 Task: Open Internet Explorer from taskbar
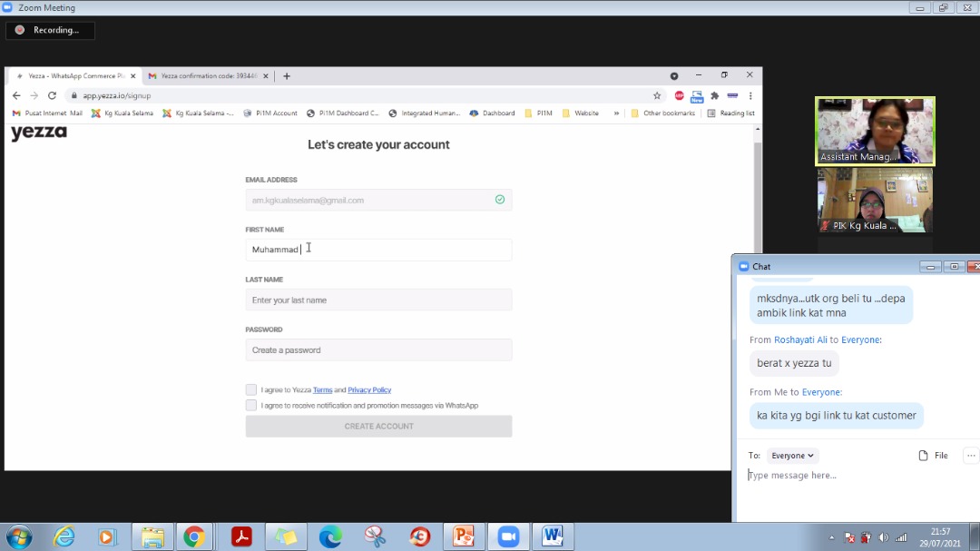(x=64, y=536)
